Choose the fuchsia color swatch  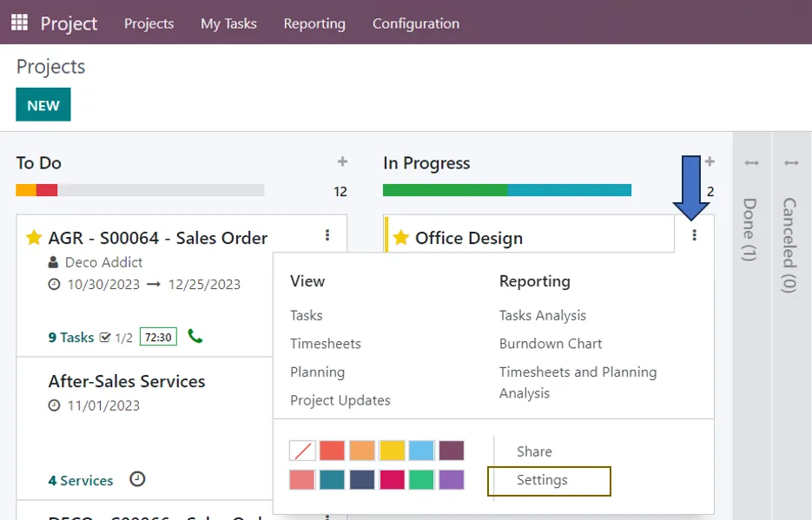(392, 480)
